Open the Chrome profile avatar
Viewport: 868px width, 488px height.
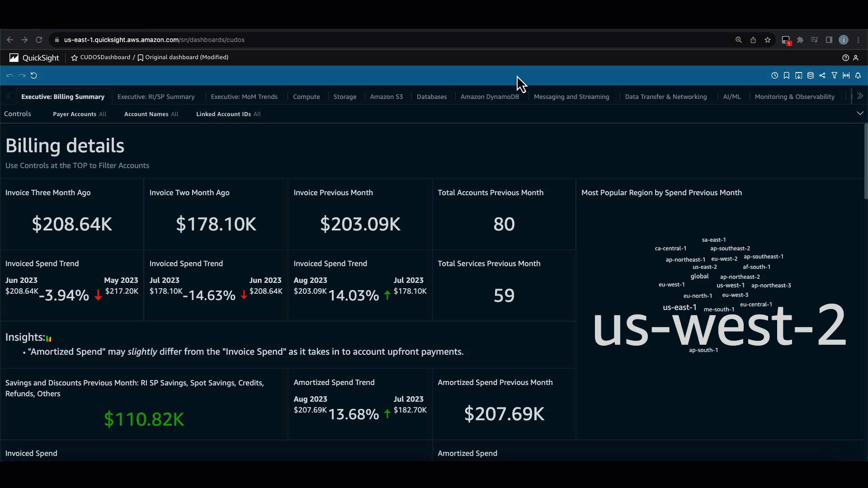[844, 40]
